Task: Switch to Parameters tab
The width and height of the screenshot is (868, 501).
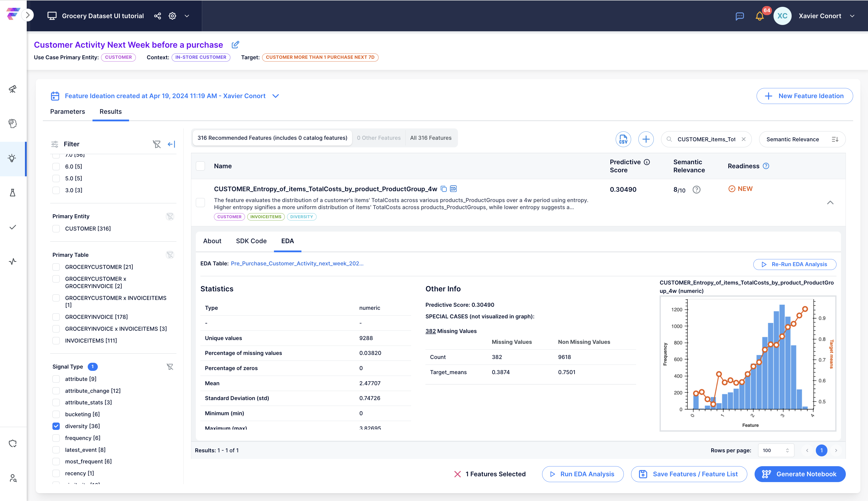Action: coord(67,112)
